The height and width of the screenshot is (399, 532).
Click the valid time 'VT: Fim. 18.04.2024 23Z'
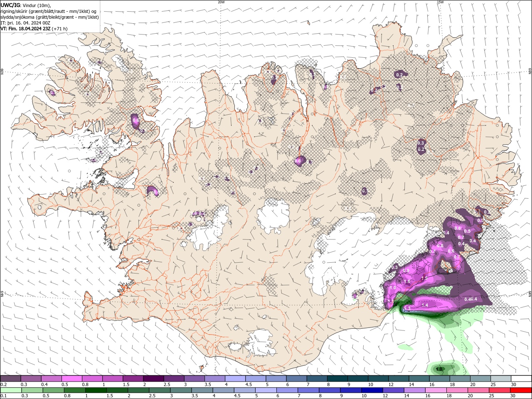click(x=26, y=29)
